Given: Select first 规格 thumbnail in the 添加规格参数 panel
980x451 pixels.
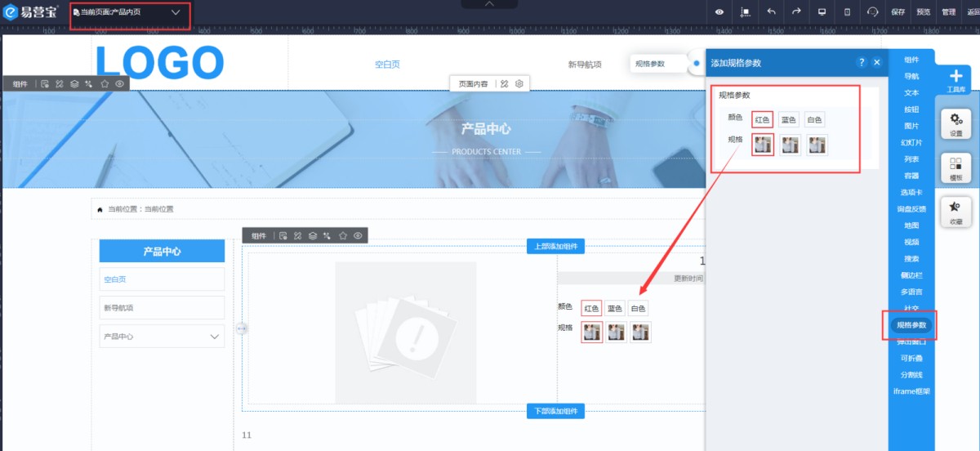Looking at the screenshot, I should 763,145.
